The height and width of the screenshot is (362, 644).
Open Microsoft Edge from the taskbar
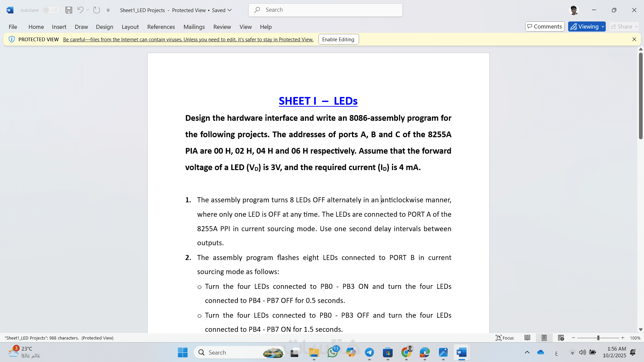point(425,353)
